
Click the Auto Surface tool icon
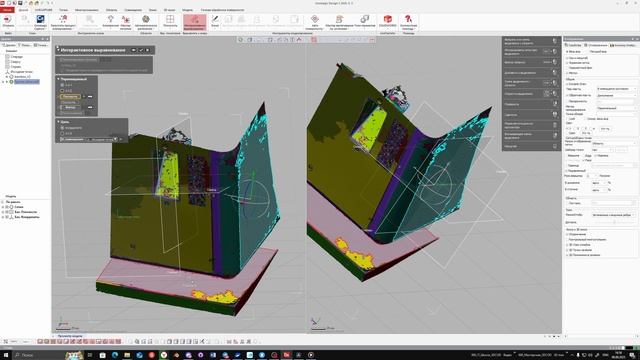click(x=314, y=22)
